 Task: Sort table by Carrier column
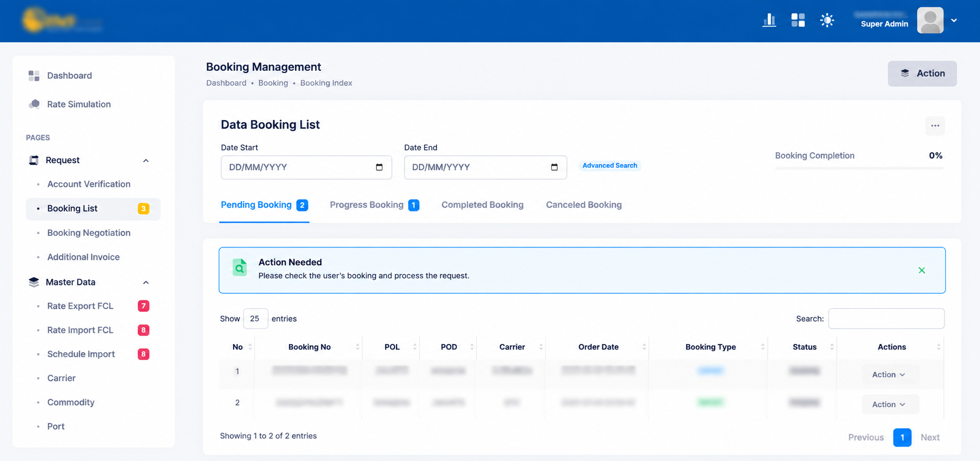click(x=511, y=347)
